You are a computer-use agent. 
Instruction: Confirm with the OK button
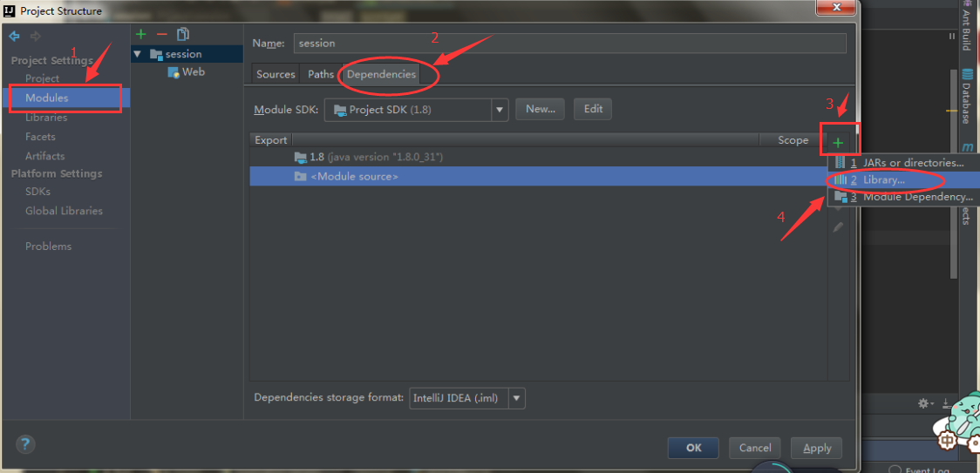tap(693, 448)
